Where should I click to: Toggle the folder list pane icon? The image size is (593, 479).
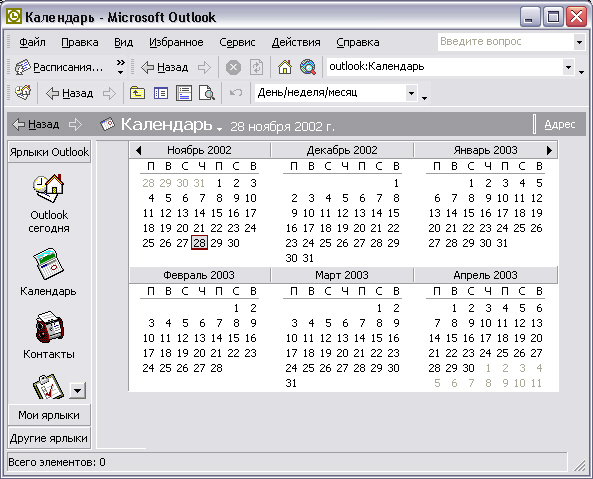(161, 93)
